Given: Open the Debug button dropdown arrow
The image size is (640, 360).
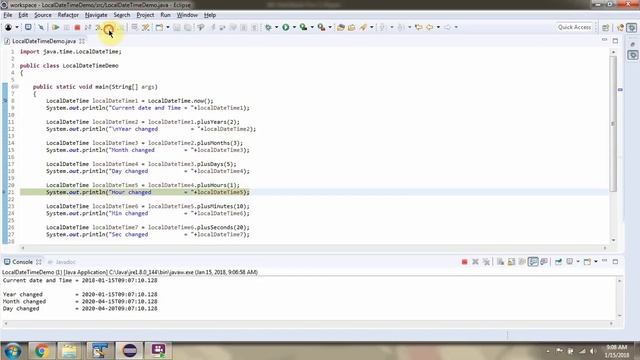Looking at the screenshot, I should 277,27.
